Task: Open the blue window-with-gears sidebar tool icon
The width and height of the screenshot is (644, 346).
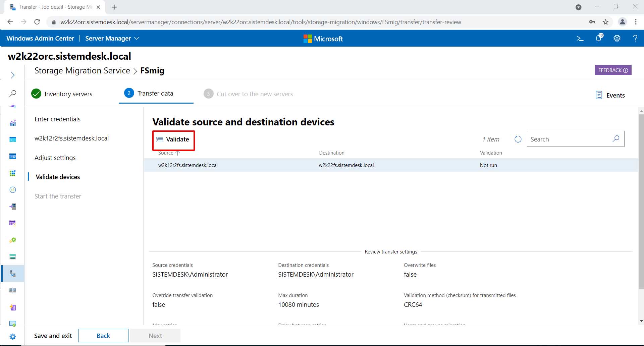Action: click(x=13, y=156)
